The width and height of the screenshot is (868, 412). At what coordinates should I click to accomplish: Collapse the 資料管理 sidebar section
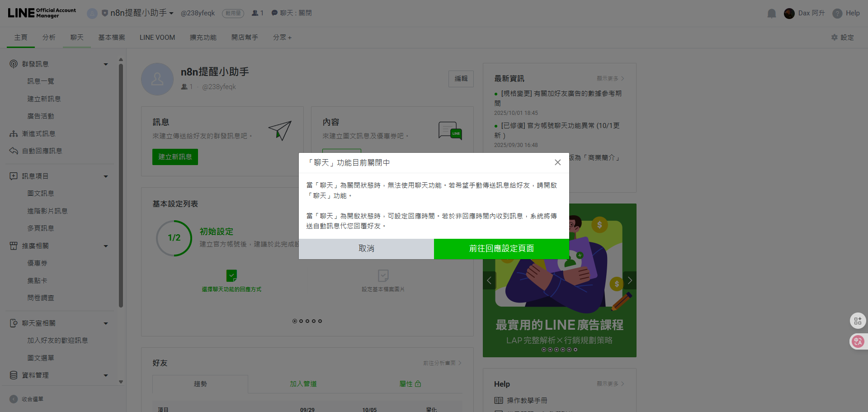coord(105,375)
